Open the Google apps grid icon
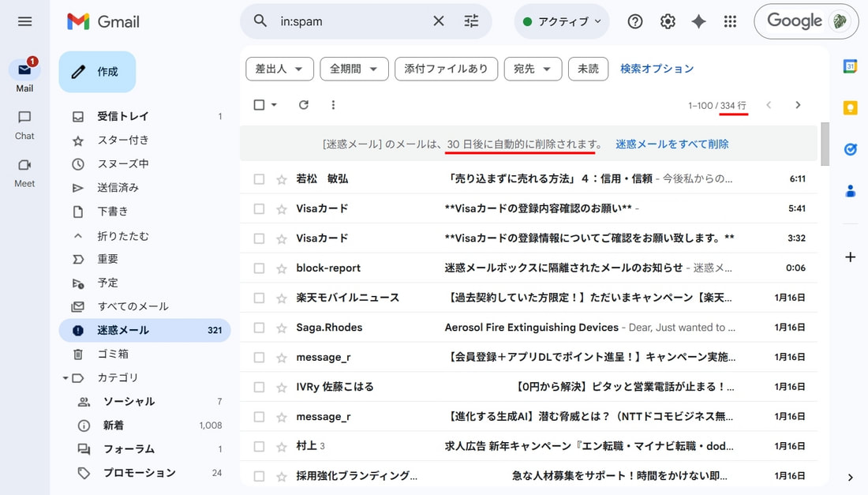The width and height of the screenshot is (868, 495). point(730,21)
